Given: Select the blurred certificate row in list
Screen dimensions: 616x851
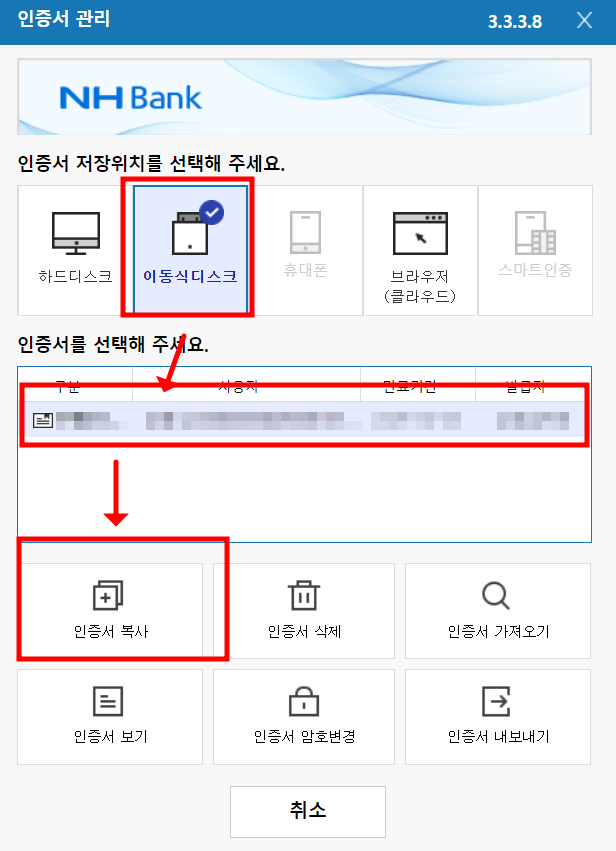Looking at the screenshot, I should (304, 420).
